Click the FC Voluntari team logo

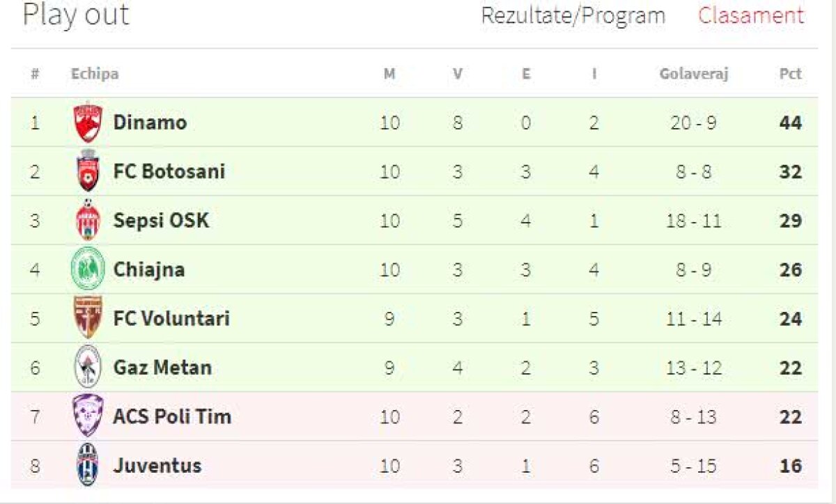coord(88,318)
